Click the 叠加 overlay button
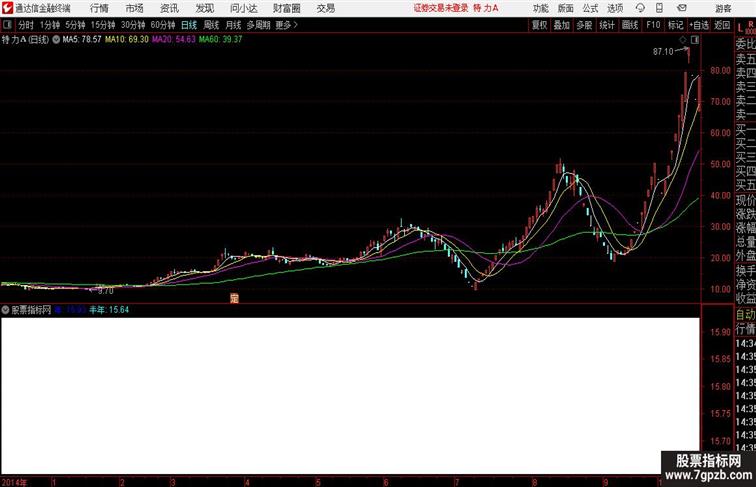Viewport: 756px width, 487px height. (x=562, y=25)
